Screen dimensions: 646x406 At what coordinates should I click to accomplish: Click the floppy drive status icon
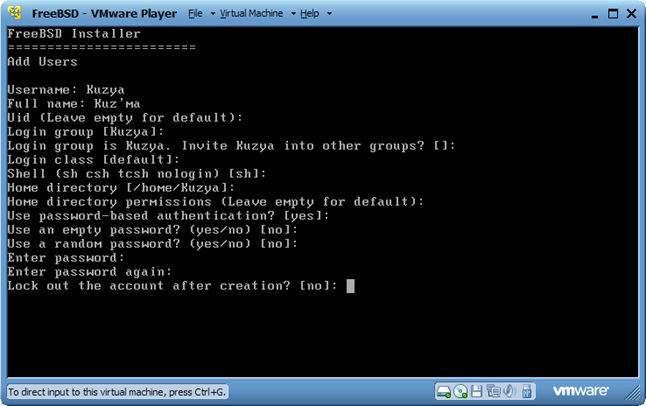click(x=477, y=390)
